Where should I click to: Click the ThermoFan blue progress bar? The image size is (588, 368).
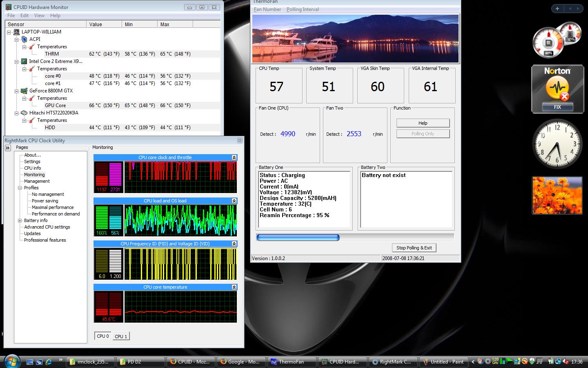pos(298,238)
